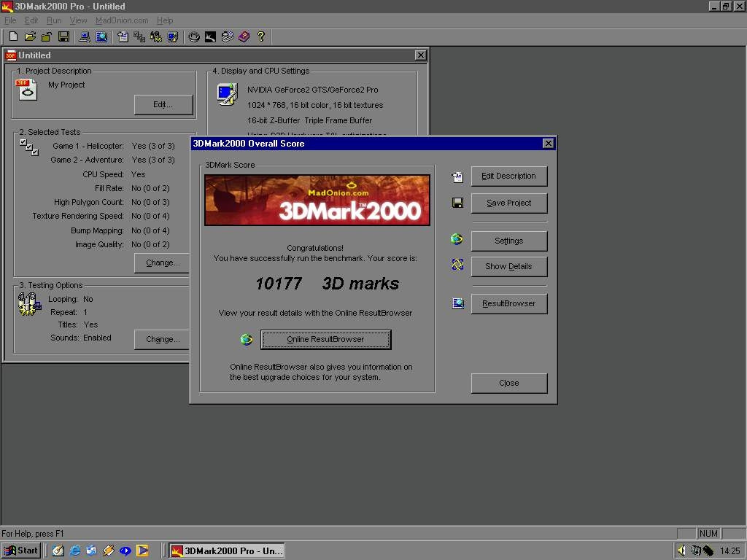Open the Windows Start menu
The image size is (747, 560).
tap(21, 551)
